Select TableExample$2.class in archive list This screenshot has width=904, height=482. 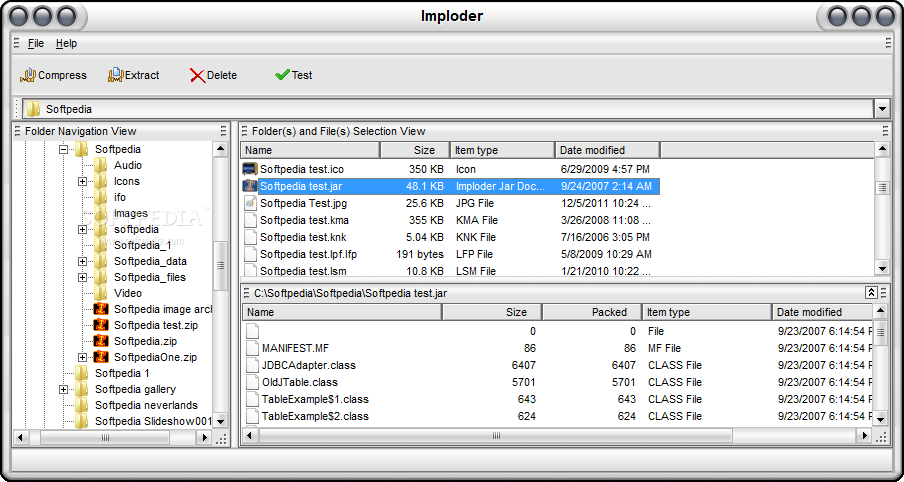[x=315, y=416]
